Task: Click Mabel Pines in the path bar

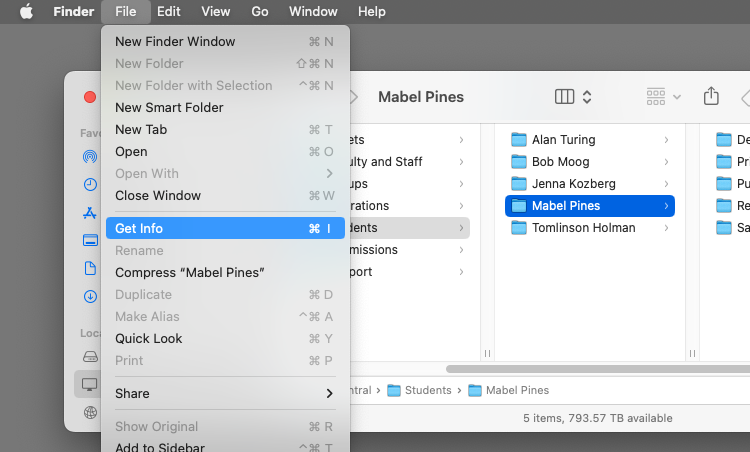Action: click(x=508, y=390)
